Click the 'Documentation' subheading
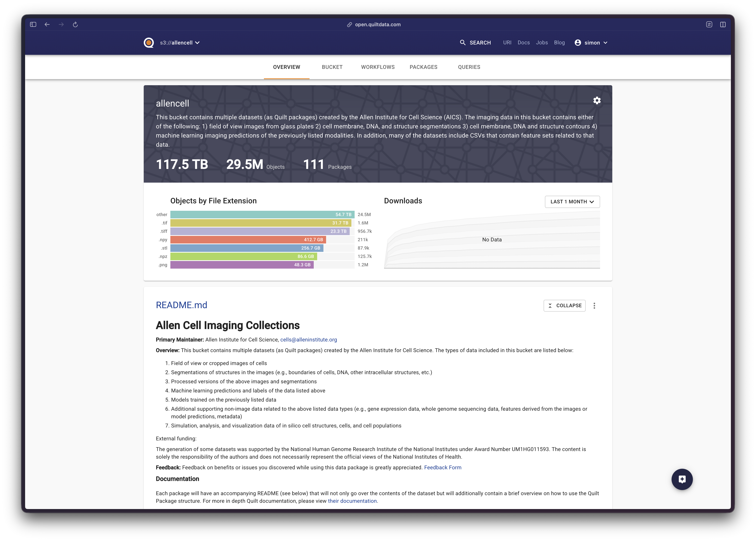Image resolution: width=756 pixels, height=541 pixels. tap(177, 479)
